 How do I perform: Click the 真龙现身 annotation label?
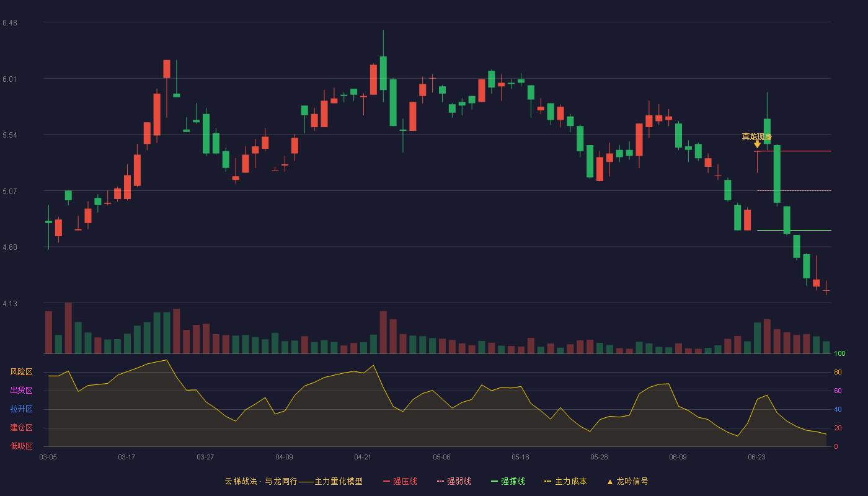pyautogui.click(x=757, y=136)
